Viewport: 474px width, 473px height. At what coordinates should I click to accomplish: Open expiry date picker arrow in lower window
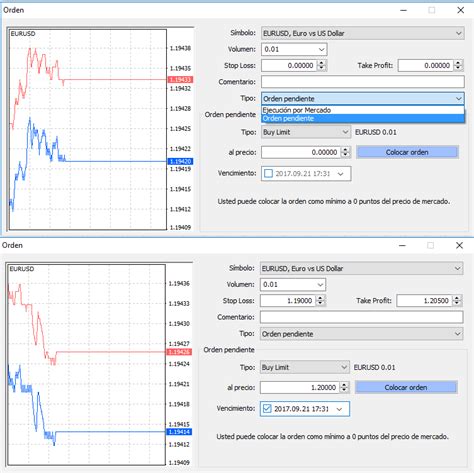point(339,409)
